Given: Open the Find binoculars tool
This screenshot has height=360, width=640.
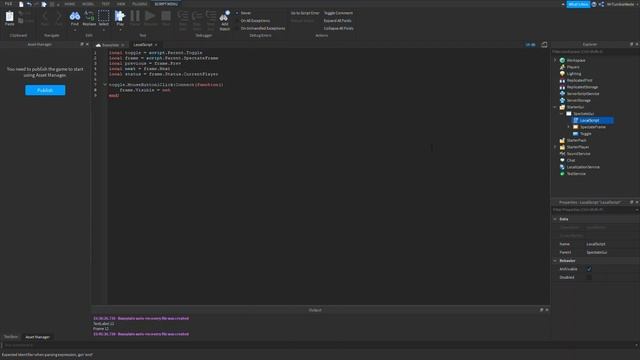Looking at the screenshot, I should [75, 16].
